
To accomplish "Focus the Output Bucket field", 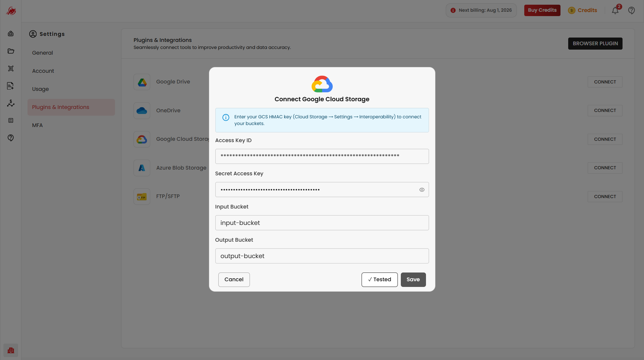I will coord(322,256).
